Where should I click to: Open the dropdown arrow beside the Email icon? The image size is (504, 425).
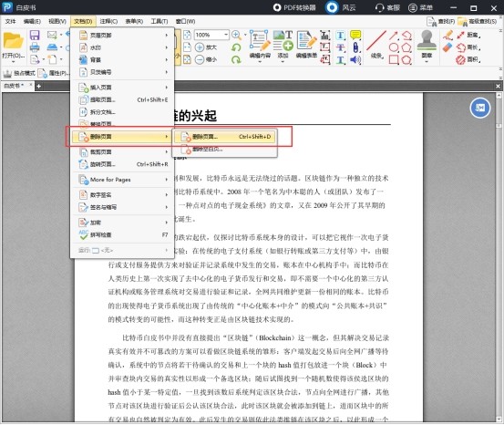pyautogui.click(x=61, y=35)
